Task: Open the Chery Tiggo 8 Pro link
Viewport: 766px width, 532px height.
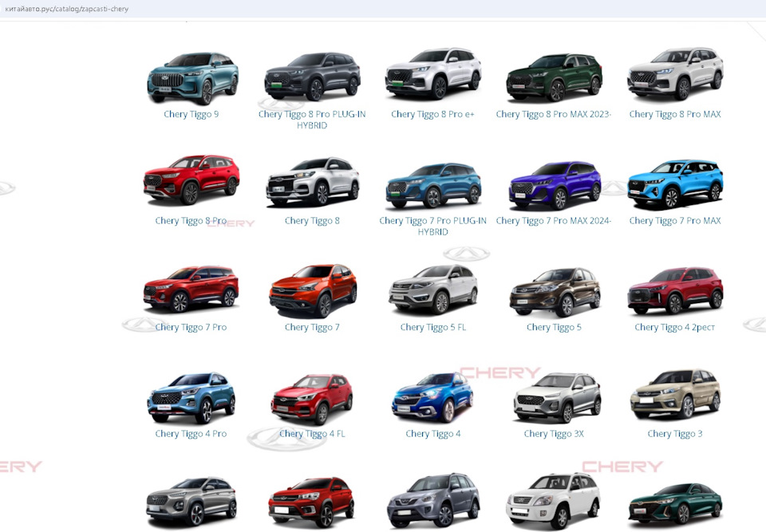Action: tap(191, 221)
